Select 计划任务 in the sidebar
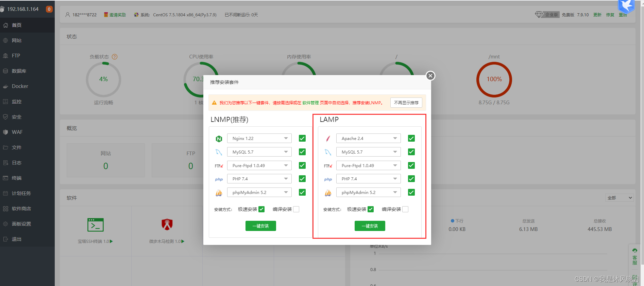 point(27,193)
